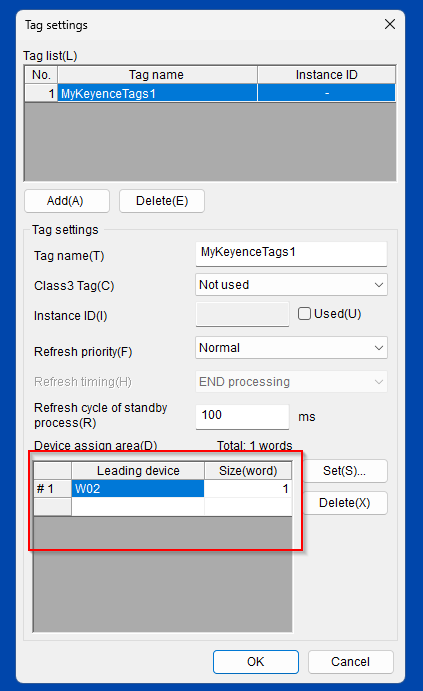The width and height of the screenshot is (423, 691).
Task: Expand the Refresh priority dropdown
Action: (x=291, y=348)
